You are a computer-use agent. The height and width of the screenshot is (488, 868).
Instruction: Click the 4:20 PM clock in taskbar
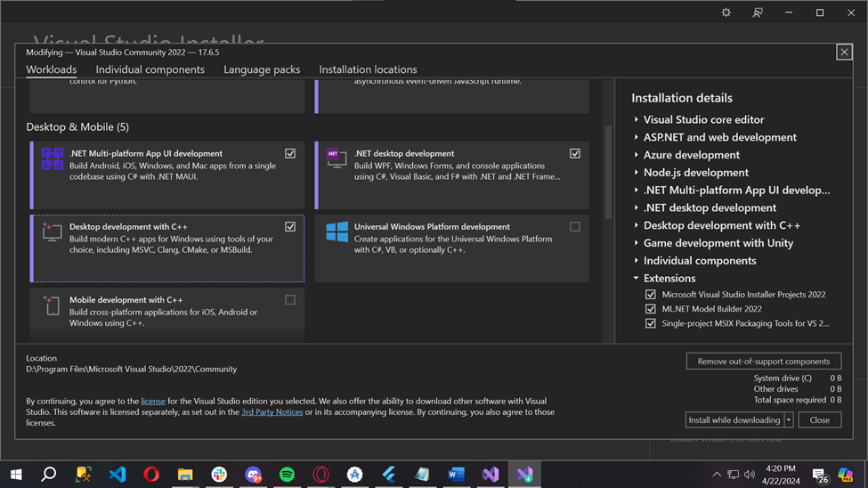(781, 468)
